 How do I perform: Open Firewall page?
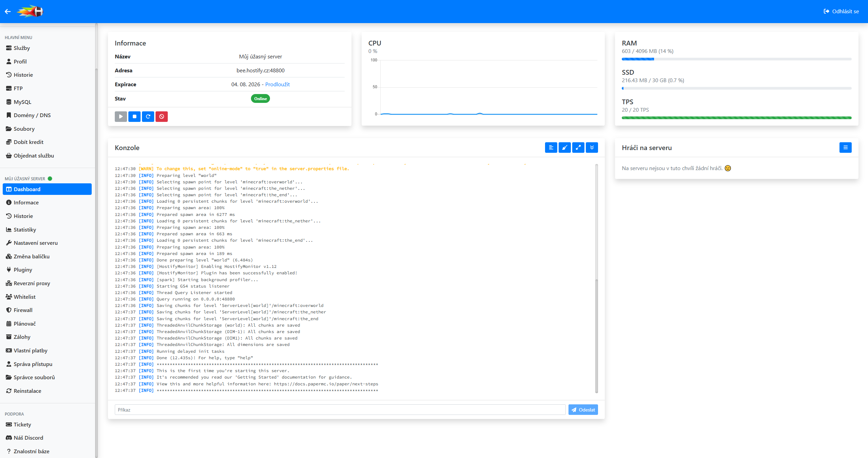[x=47, y=310]
